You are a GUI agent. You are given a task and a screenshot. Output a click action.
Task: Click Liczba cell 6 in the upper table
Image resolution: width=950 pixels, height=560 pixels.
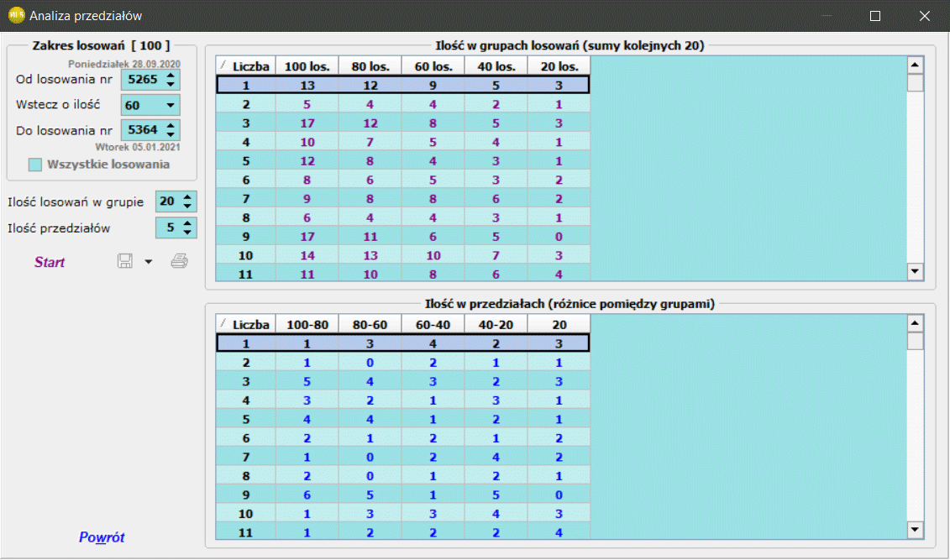pyautogui.click(x=246, y=180)
